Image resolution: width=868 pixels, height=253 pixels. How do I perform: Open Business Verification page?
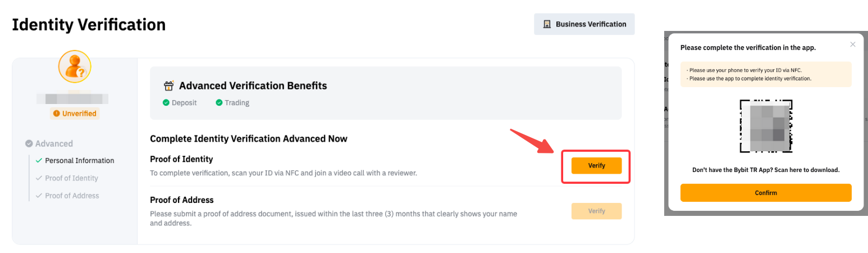pos(584,24)
